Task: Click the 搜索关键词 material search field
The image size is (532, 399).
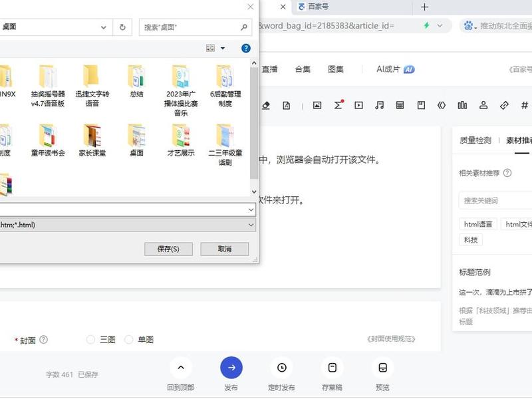Action: pos(495,201)
